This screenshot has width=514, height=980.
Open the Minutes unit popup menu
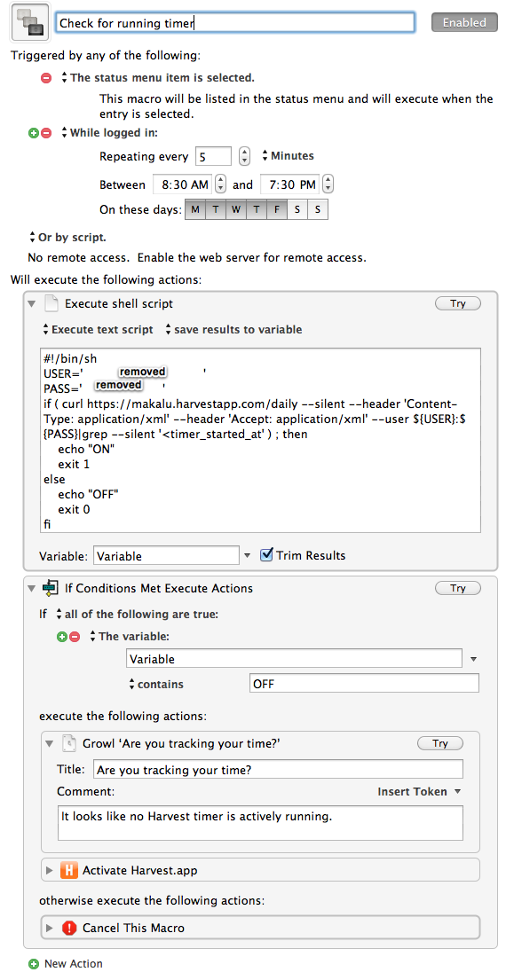(288, 155)
